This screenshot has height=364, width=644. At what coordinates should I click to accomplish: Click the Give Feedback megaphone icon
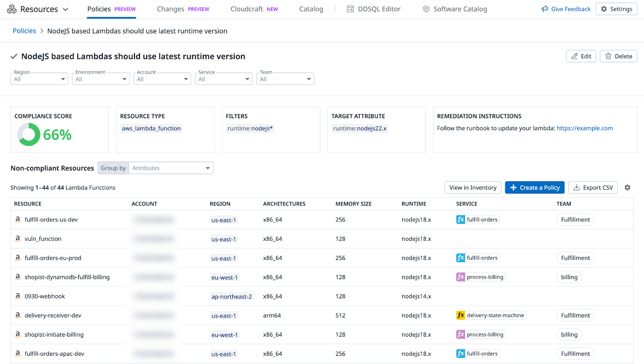(545, 9)
